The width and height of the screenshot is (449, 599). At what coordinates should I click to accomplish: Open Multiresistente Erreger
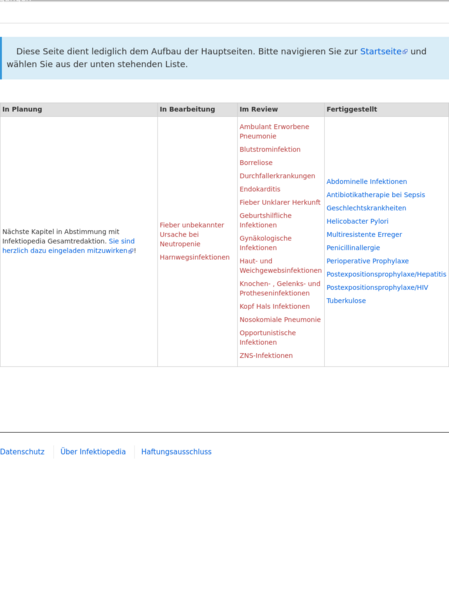point(364,235)
